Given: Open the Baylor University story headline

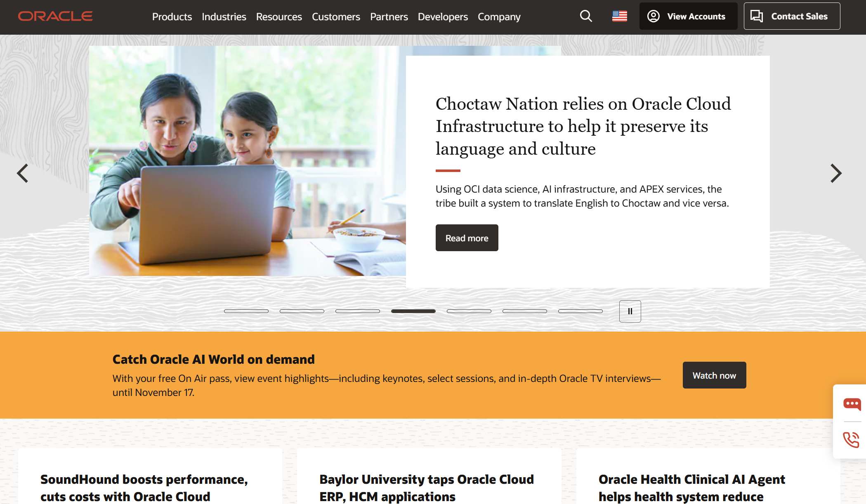Looking at the screenshot, I should click(x=426, y=488).
